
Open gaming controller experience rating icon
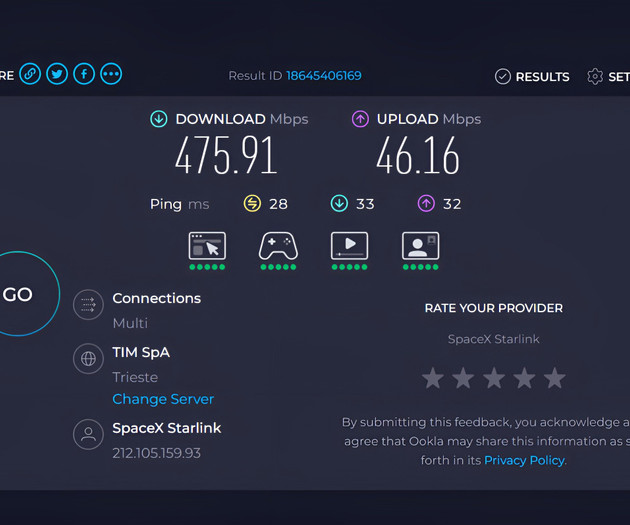pyautogui.click(x=278, y=246)
